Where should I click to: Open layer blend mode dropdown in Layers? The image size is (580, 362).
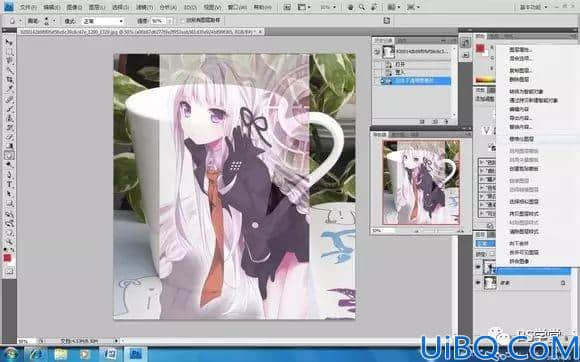(x=485, y=244)
